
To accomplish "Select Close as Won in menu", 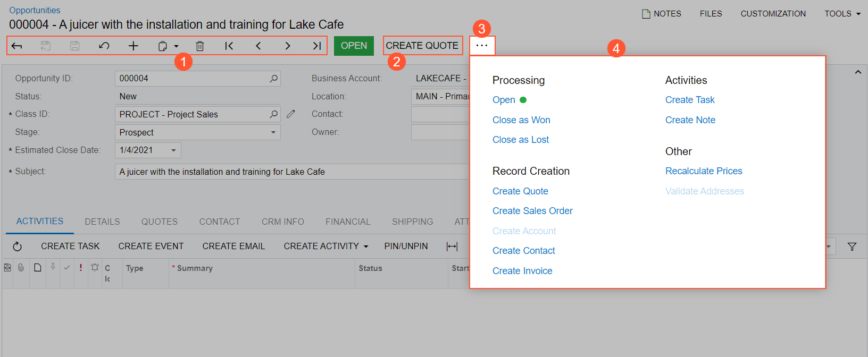I will tap(521, 120).
